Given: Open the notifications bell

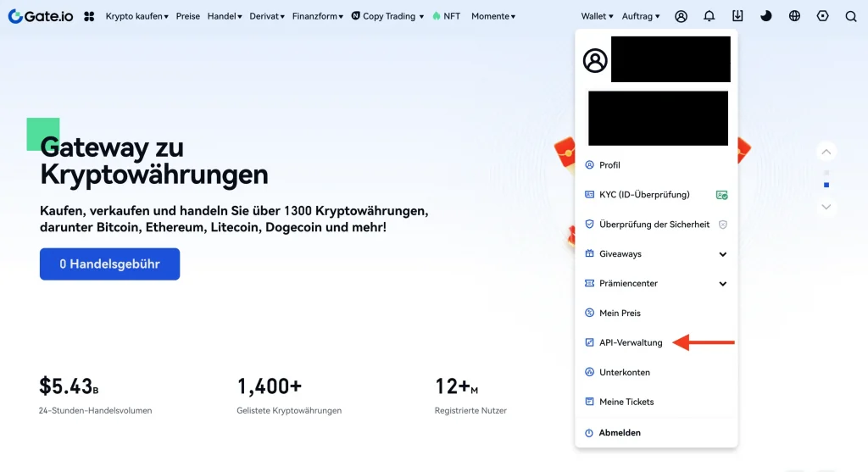Looking at the screenshot, I should point(709,16).
